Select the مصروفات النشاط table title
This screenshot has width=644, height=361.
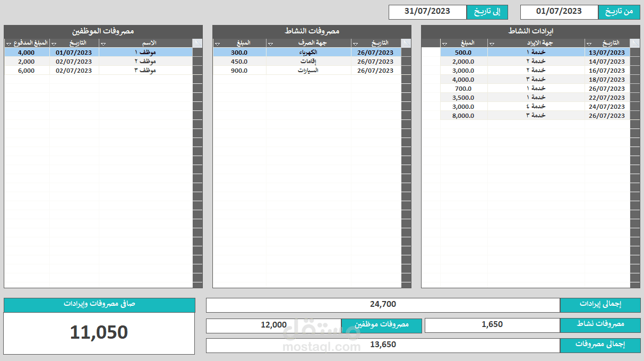(312, 31)
